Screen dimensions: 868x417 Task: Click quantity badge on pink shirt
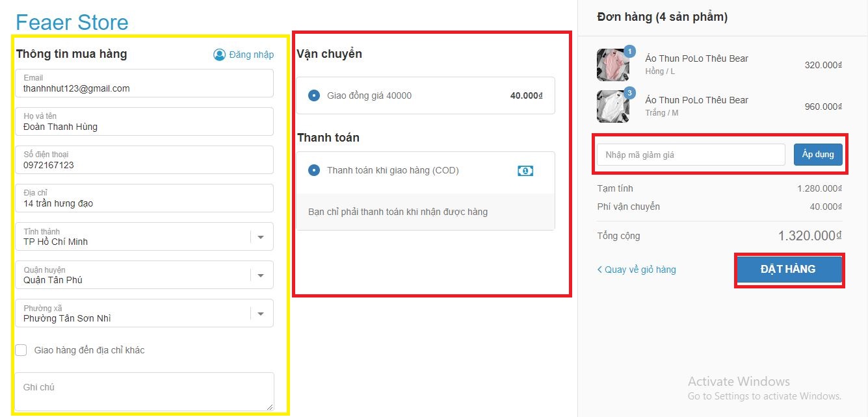[629, 51]
